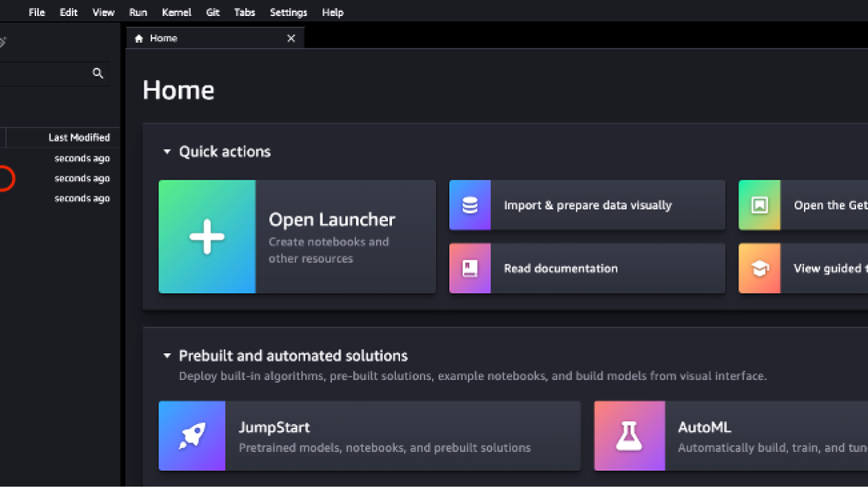Open the Kernel menu

coord(176,12)
